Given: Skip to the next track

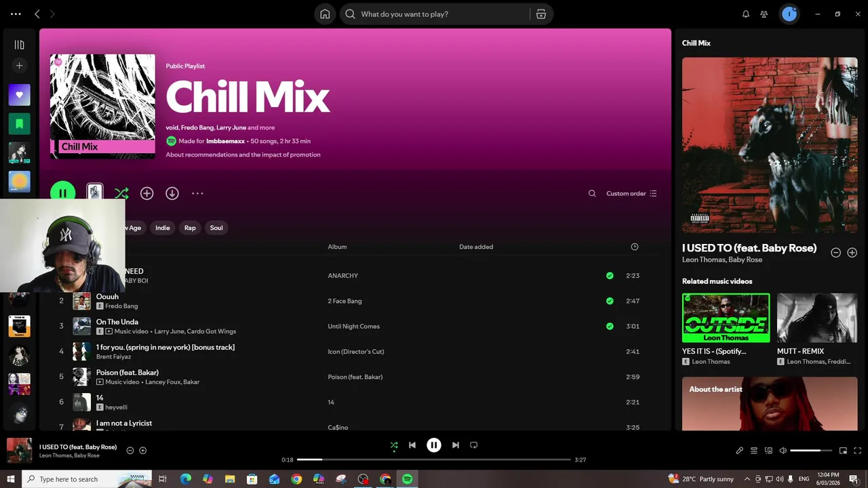Looking at the screenshot, I should click(456, 445).
